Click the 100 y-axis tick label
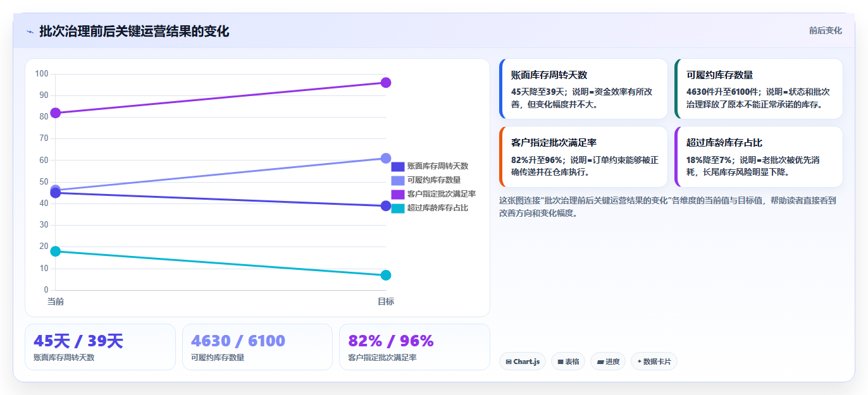 [x=42, y=74]
